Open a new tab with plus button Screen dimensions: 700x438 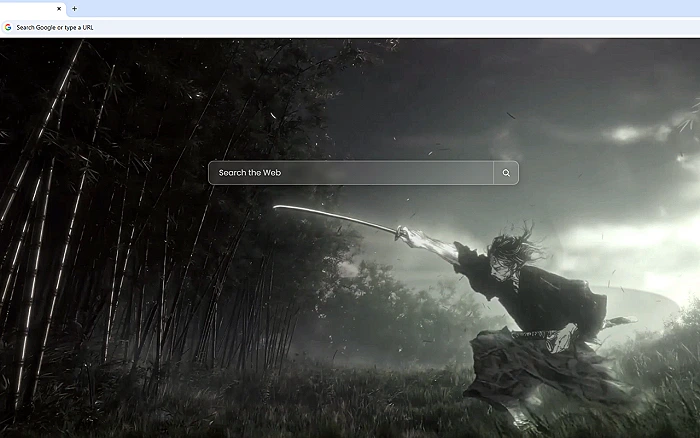point(75,8)
